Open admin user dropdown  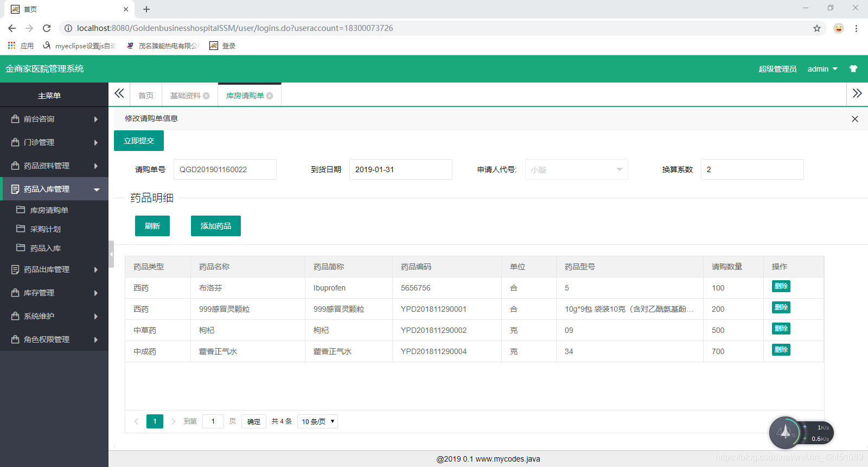coord(822,69)
